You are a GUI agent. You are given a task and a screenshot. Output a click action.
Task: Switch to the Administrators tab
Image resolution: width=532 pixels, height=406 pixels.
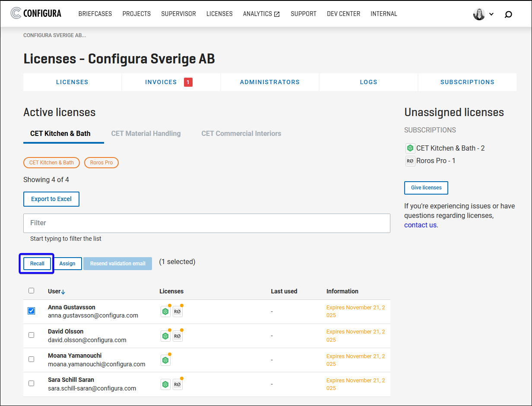270,82
